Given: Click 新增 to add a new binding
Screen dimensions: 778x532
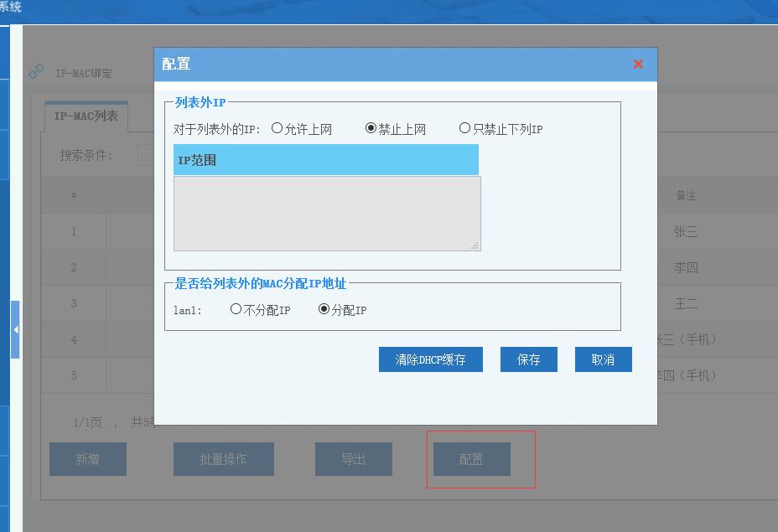Looking at the screenshot, I should (x=87, y=458).
